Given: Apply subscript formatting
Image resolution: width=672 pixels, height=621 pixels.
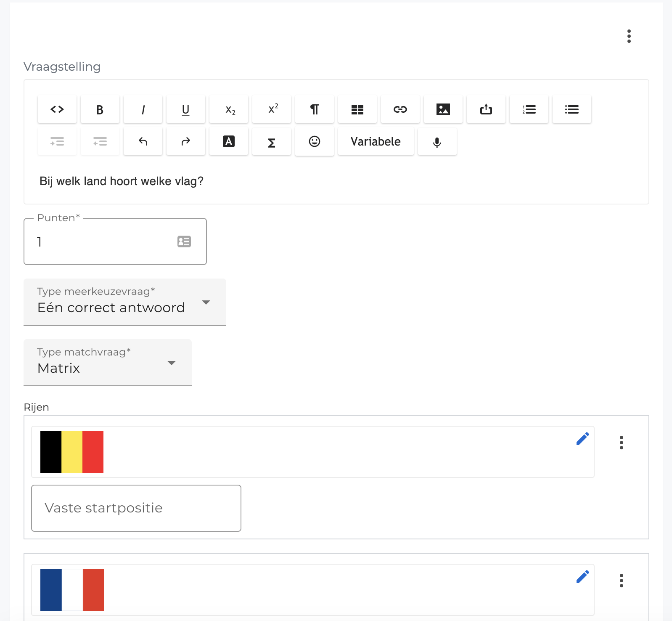Looking at the screenshot, I should pos(229,109).
